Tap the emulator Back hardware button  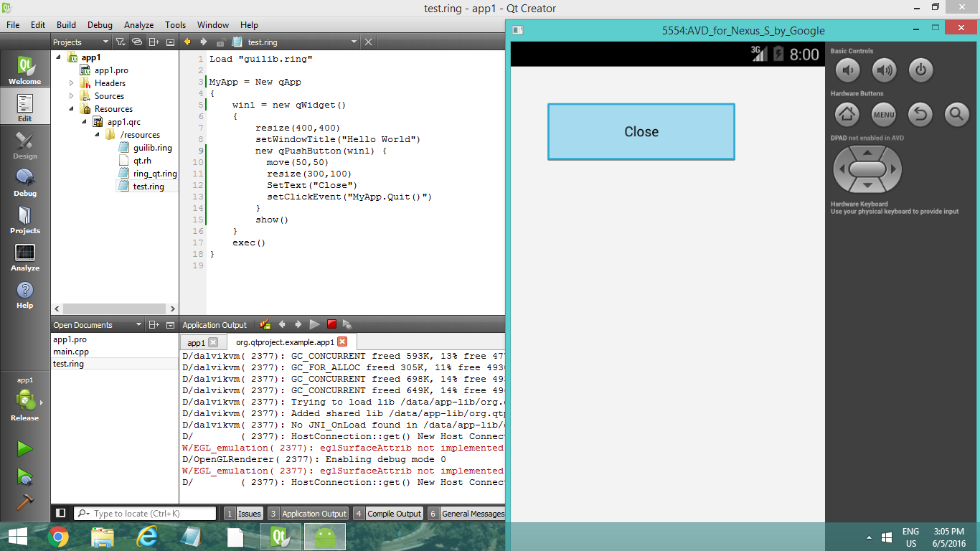pyautogui.click(x=920, y=113)
